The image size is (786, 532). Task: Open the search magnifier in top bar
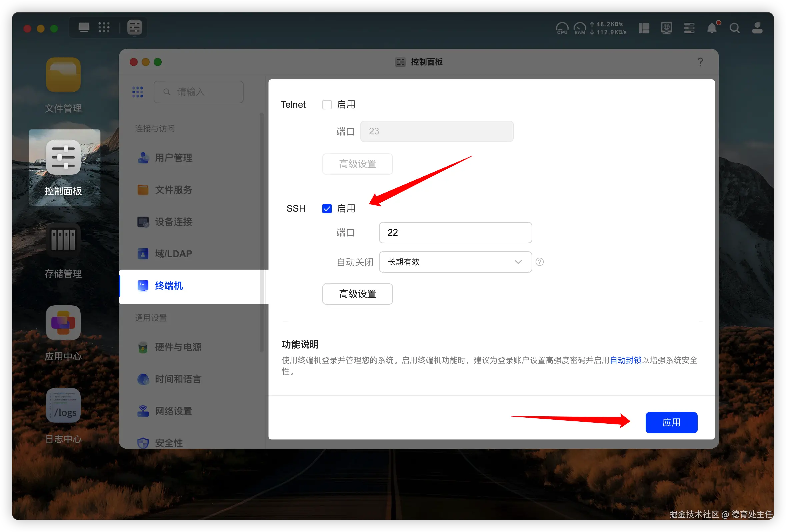pyautogui.click(x=734, y=28)
